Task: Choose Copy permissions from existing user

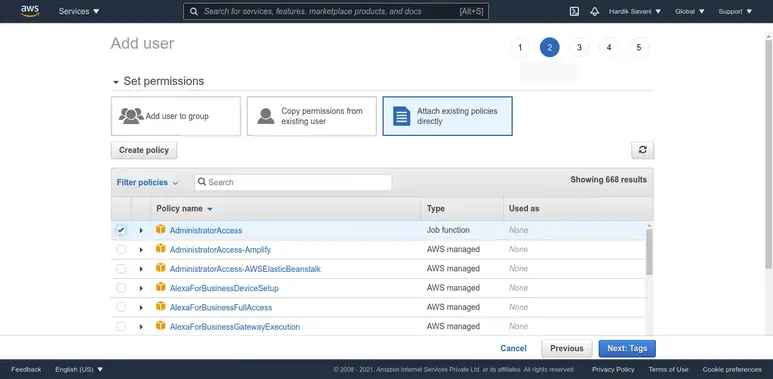Action: [312, 116]
